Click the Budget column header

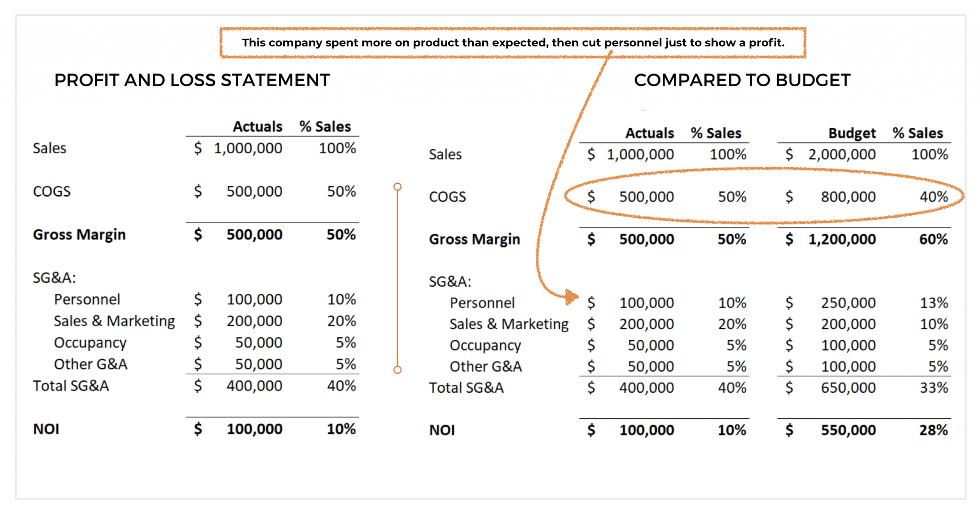852,133
